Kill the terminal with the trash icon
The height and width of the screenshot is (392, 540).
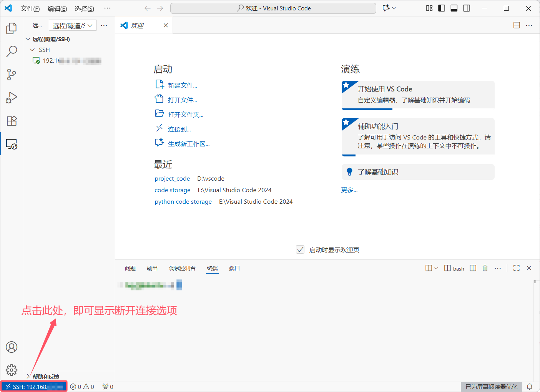pyautogui.click(x=485, y=268)
